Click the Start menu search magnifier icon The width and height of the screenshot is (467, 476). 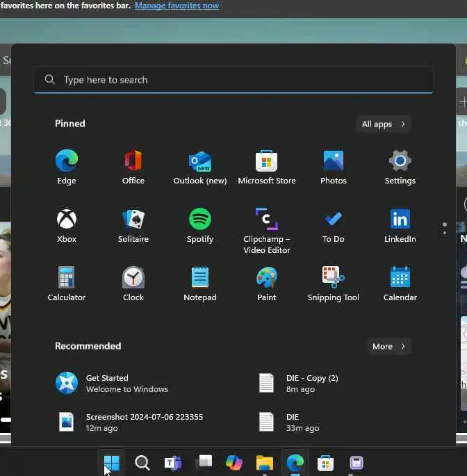pos(49,79)
